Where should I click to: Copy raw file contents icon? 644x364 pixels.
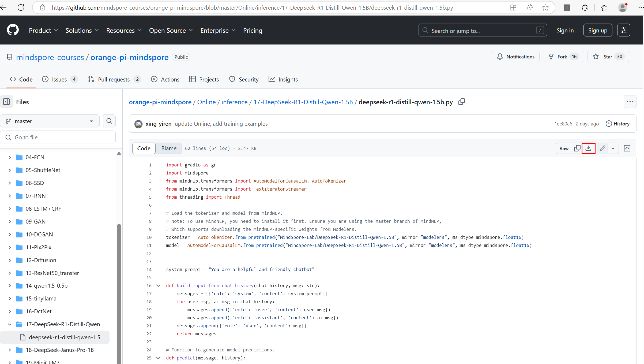(577, 148)
